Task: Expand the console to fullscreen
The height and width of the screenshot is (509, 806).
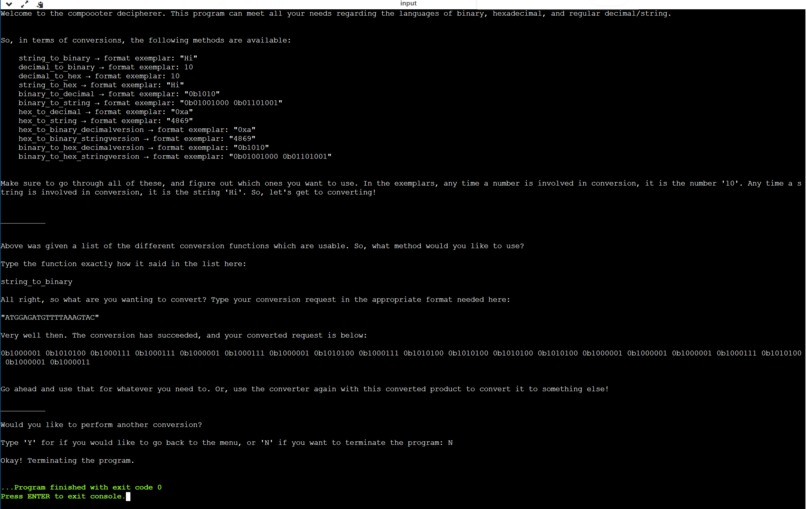Action: [24, 4]
